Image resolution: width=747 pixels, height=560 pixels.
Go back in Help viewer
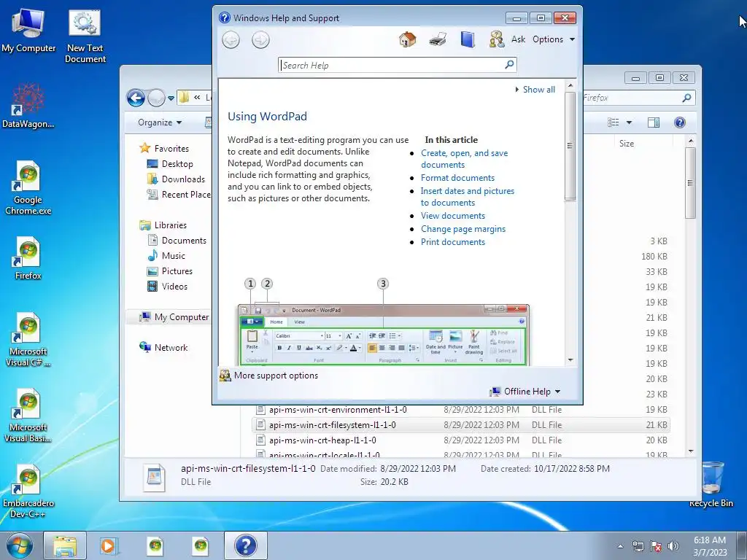point(231,40)
